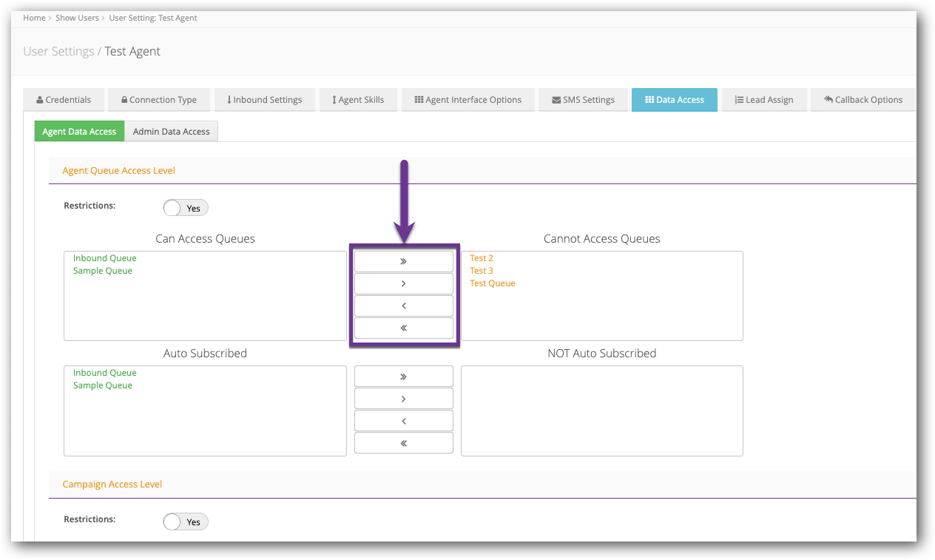Click User Setting: Test Agent breadcrumb
Screen dimensions: 935x560
pyautogui.click(x=153, y=18)
